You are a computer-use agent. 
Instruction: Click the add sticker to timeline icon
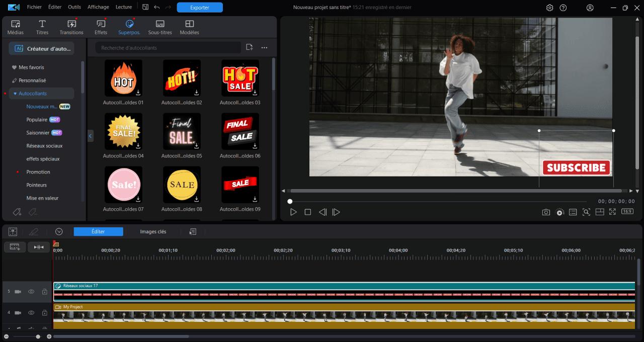[x=249, y=47]
